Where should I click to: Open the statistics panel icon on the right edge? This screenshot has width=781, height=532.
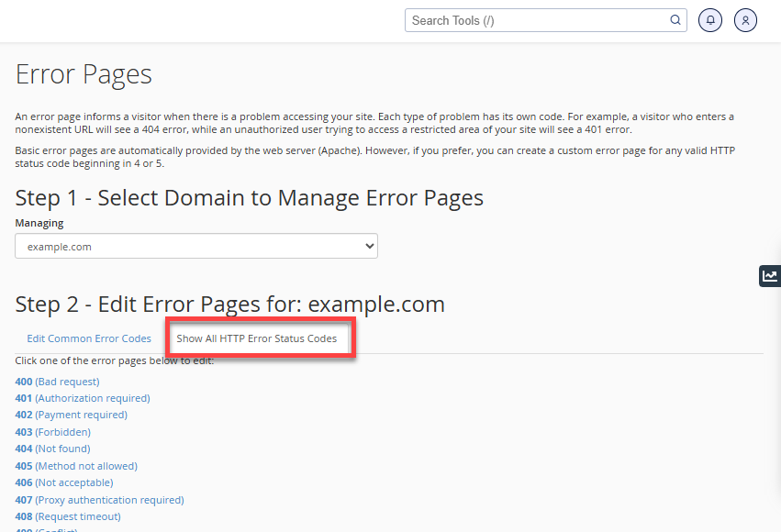(x=769, y=275)
